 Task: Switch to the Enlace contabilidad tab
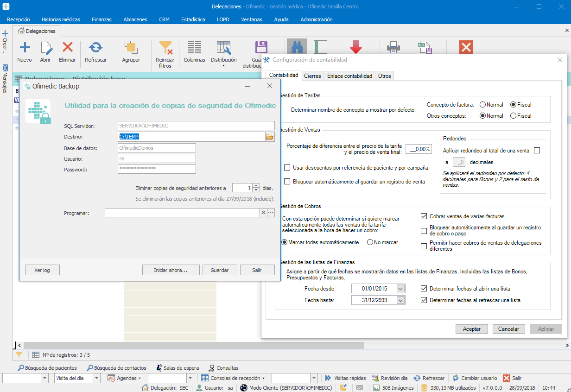click(x=349, y=76)
